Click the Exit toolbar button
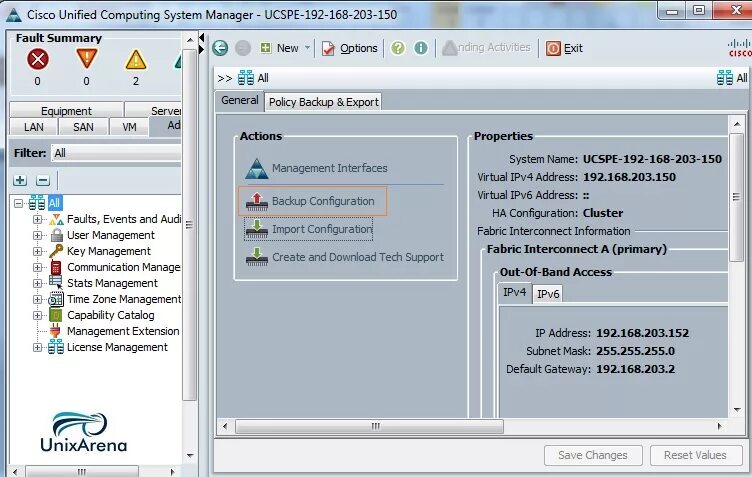Viewport: 752px width, 477px height. pyautogui.click(x=564, y=48)
